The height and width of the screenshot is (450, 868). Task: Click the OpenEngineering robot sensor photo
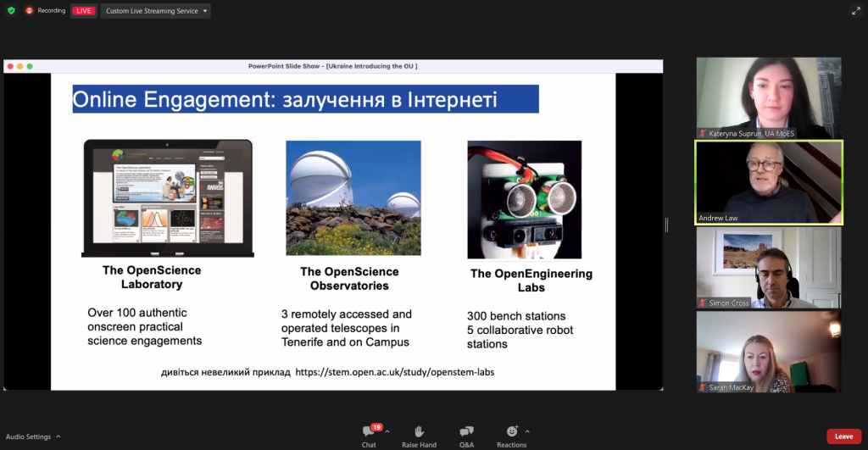(524, 199)
